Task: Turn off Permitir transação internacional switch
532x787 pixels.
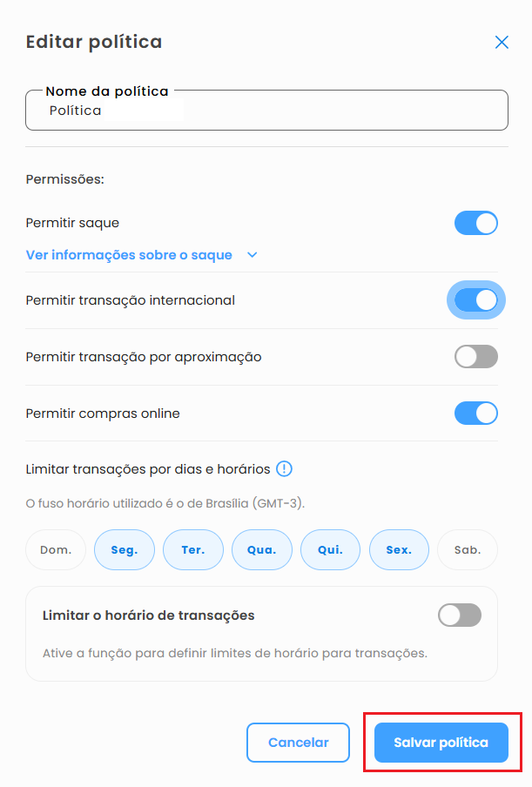Action: pos(476,300)
